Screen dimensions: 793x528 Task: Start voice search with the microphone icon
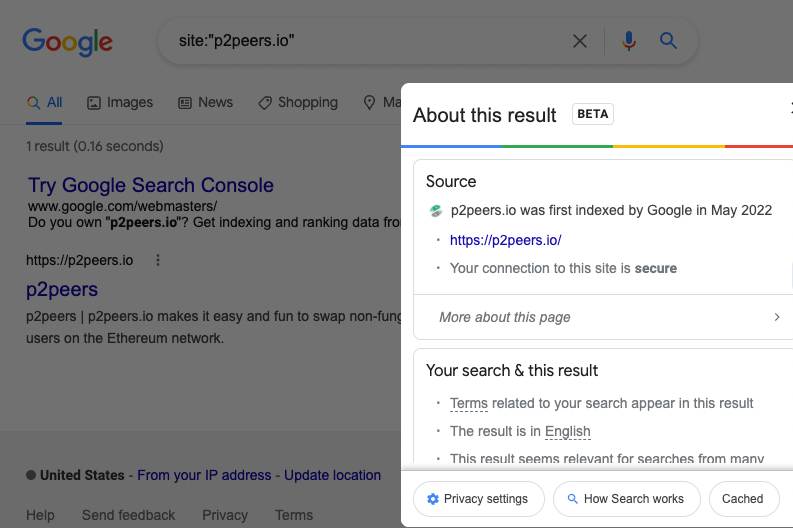(x=629, y=41)
